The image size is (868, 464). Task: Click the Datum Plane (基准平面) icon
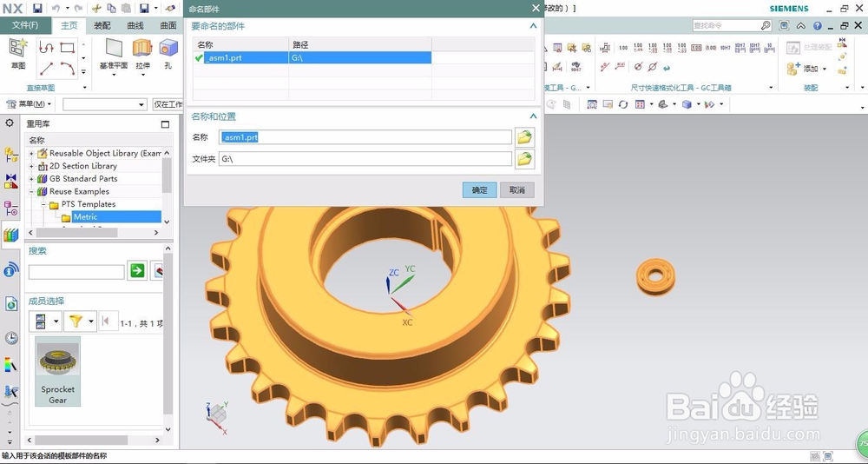coord(114,49)
